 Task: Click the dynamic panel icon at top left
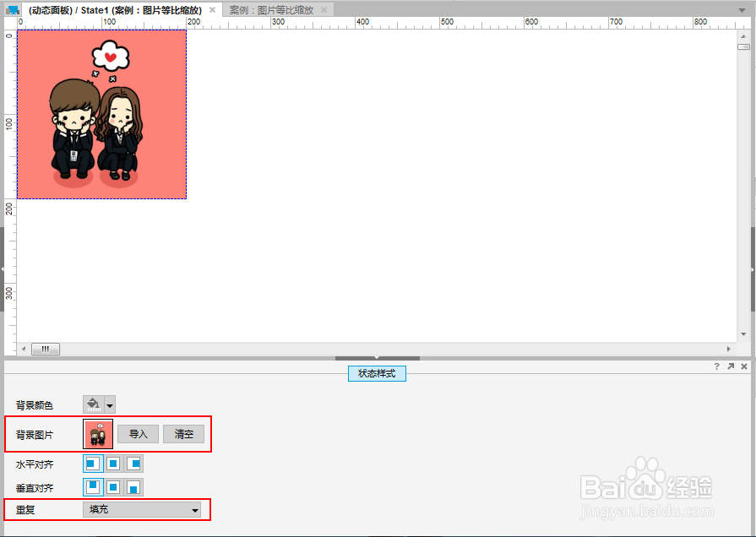click(x=13, y=10)
